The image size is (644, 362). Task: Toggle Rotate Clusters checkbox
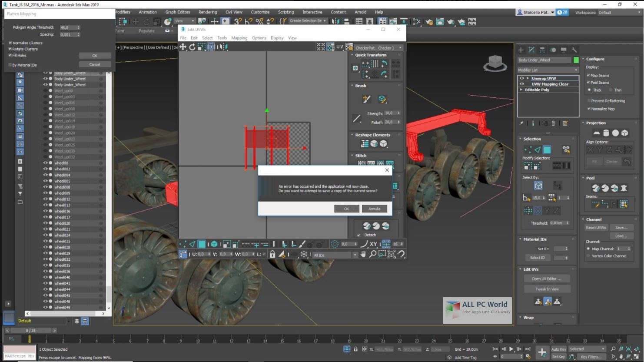pyautogui.click(x=10, y=49)
